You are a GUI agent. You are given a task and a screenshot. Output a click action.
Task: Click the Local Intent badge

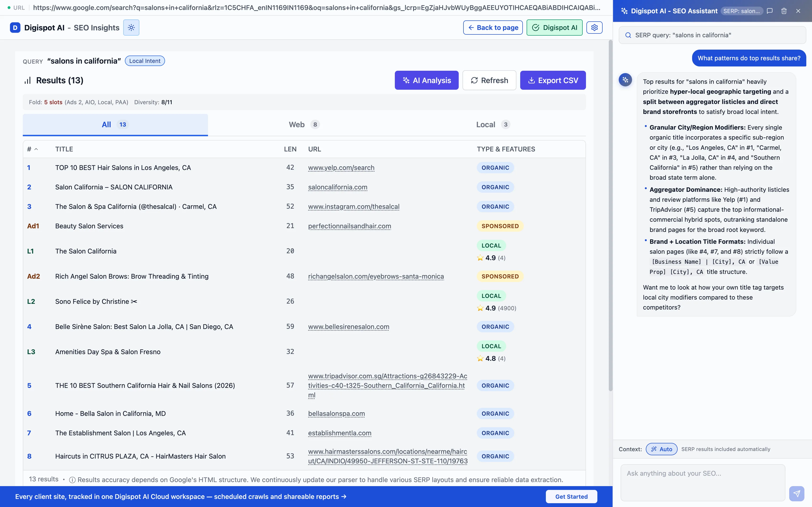point(145,61)
